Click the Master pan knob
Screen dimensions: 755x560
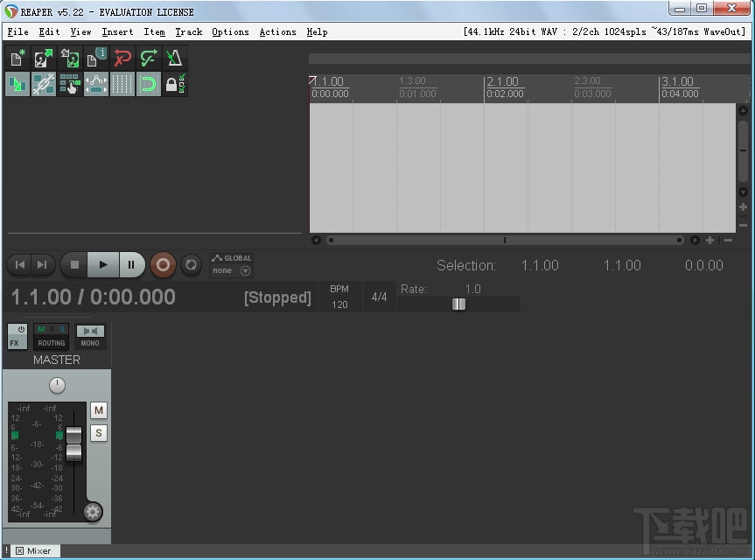click(57, 385)
